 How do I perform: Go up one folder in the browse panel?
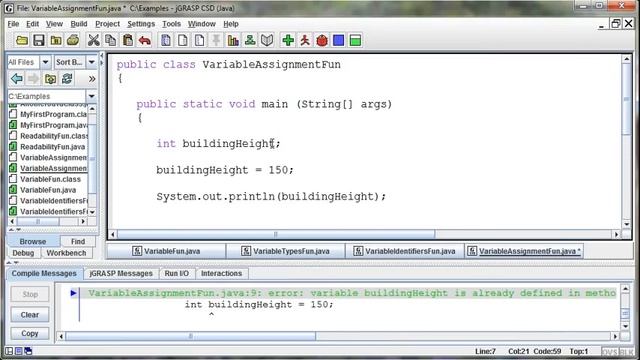coord(51,78)
